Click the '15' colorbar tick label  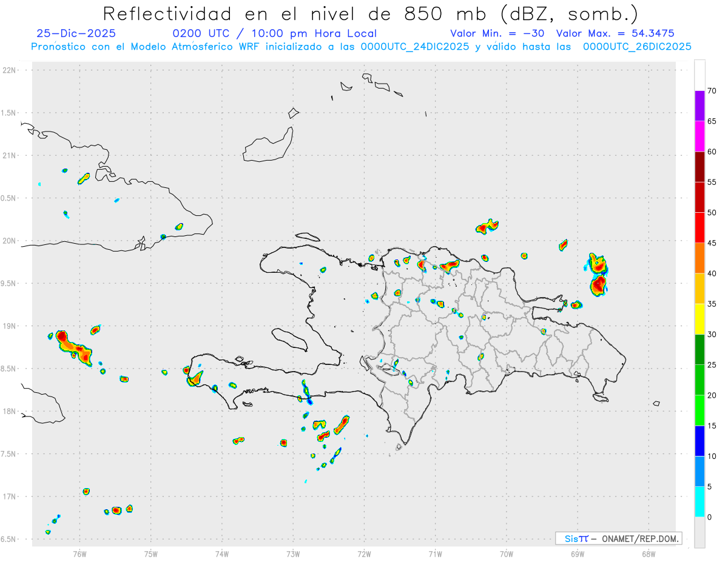click(712, 426)
